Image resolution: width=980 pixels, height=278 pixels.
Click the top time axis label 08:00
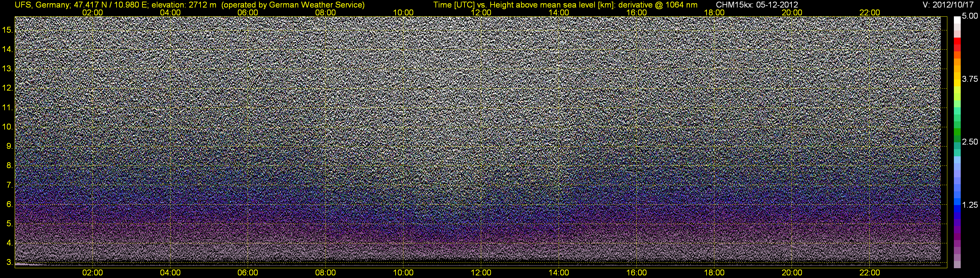[326, 12]
